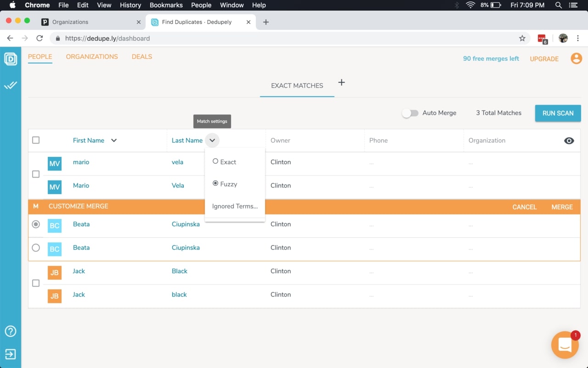Select the EXACT MATCHES tab
The width and height of the screenshot is (588, 368).
point(297,86)
